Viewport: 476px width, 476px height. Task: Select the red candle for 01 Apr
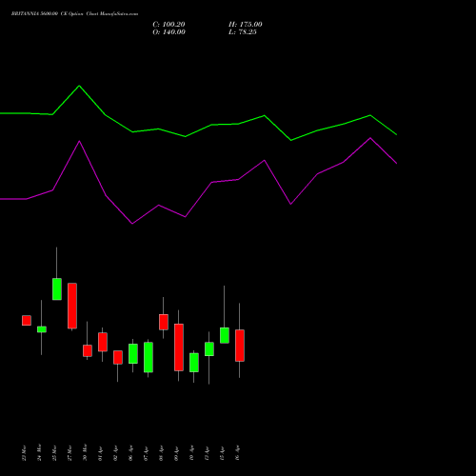pyautogui.click(x=103, y=342)
